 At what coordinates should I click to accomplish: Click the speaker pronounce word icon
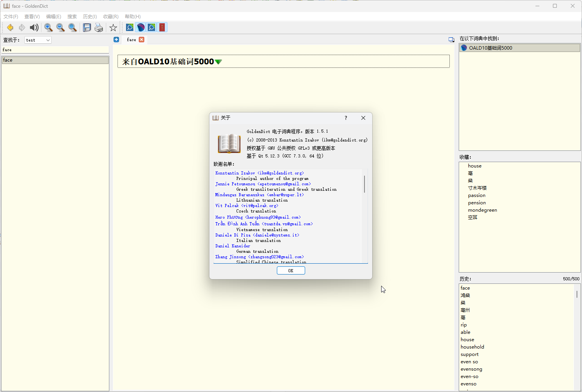tap(34, 28)
